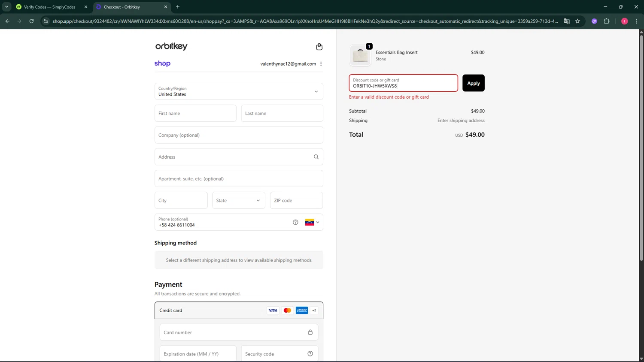Click the Shipping method heading

(176, 243)
